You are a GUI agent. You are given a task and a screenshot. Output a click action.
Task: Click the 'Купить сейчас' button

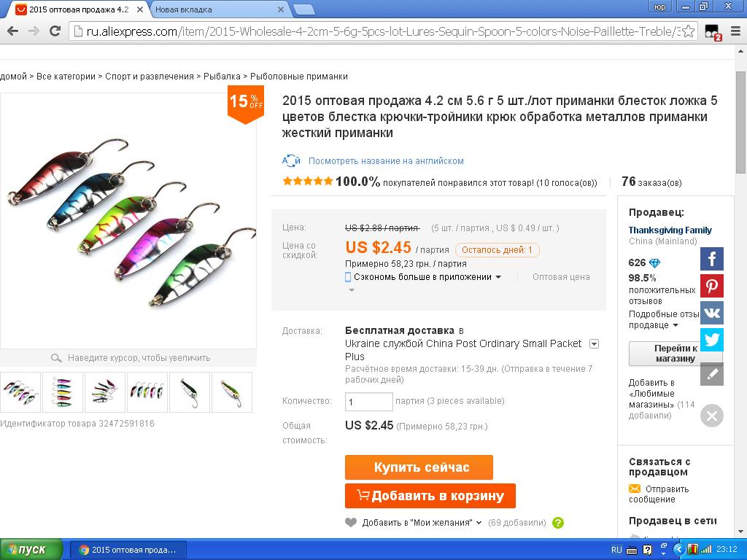[419, 467]
